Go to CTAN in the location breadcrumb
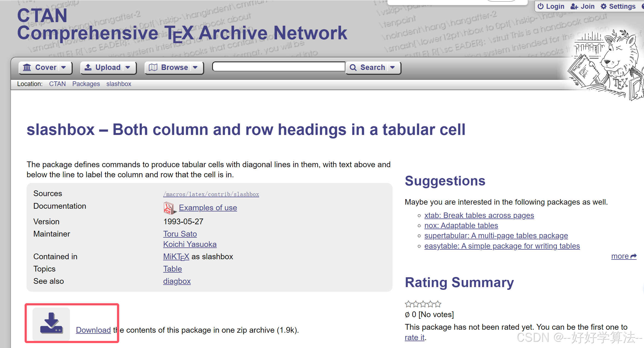The image size is (644, 348). click(x=57, y=84)
